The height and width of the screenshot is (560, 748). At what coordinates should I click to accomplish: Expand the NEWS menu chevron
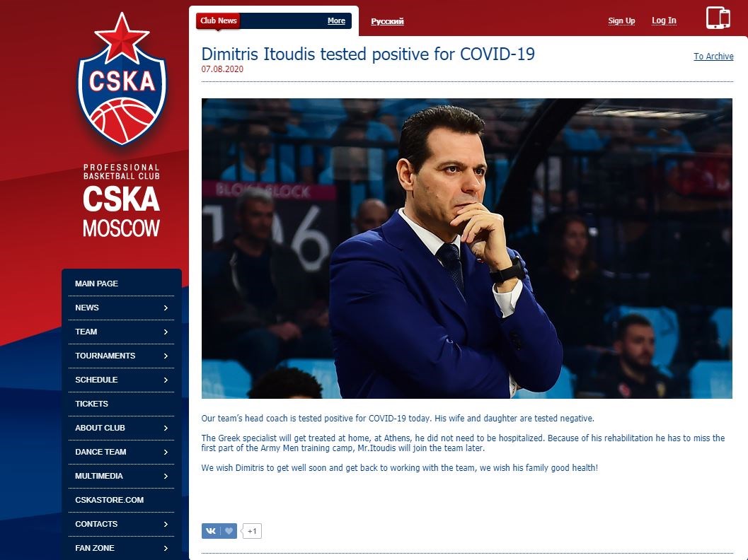pyautogui.click(x=166, y=308)
